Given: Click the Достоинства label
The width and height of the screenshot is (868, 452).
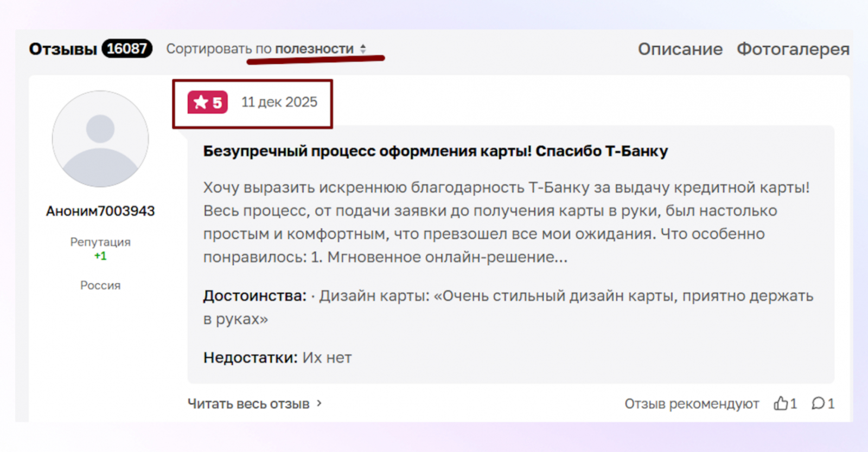Looking at the screenshot, I should click(255, 296).
